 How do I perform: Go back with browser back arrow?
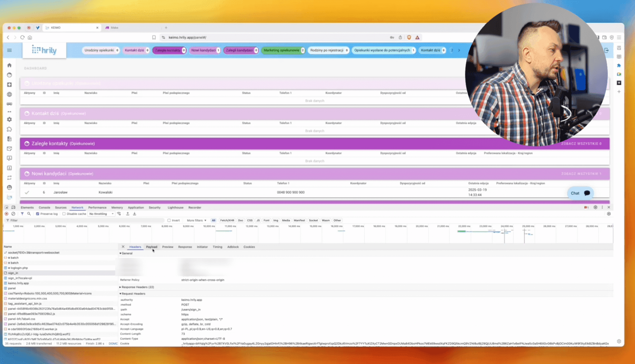coord(8,37)
